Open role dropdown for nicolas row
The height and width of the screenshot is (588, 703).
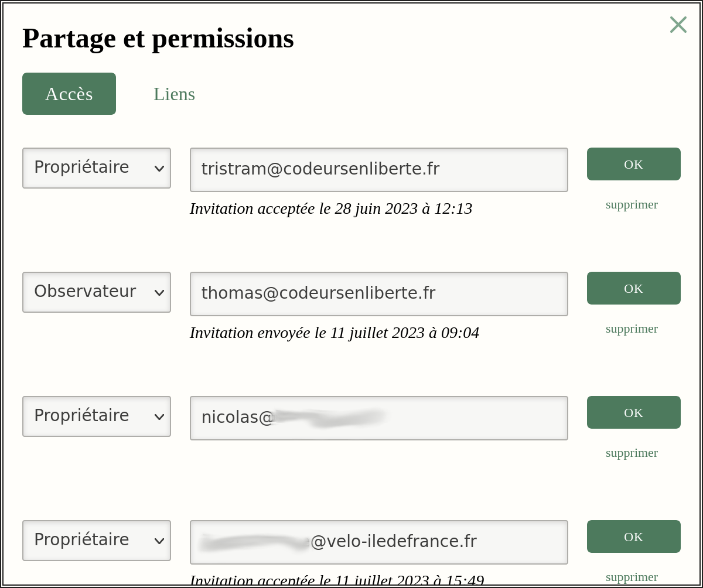coord(97,416)
